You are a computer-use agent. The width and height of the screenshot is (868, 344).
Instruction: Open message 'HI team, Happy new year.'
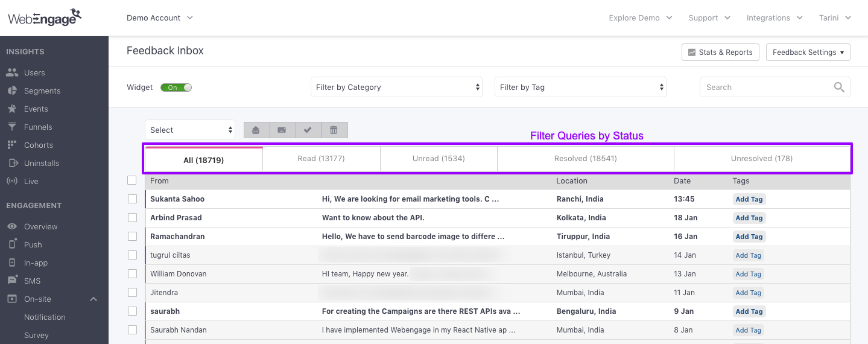click(x=366, y=273)
